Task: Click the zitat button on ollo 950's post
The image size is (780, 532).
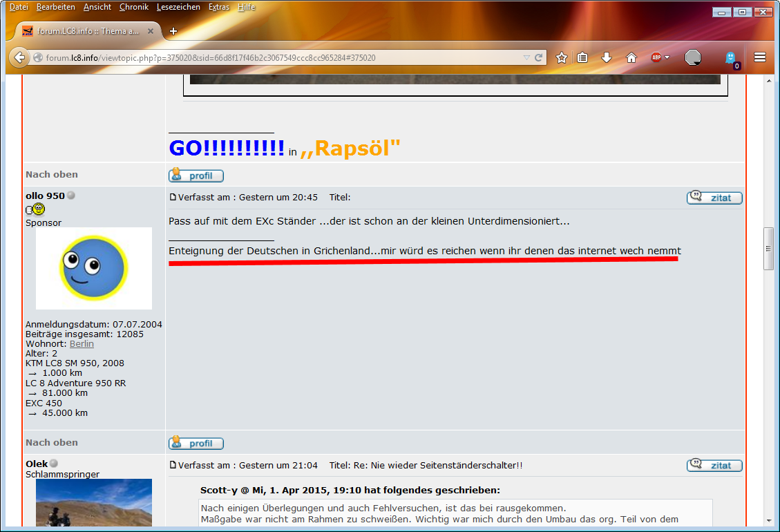Action: (714, 198)
